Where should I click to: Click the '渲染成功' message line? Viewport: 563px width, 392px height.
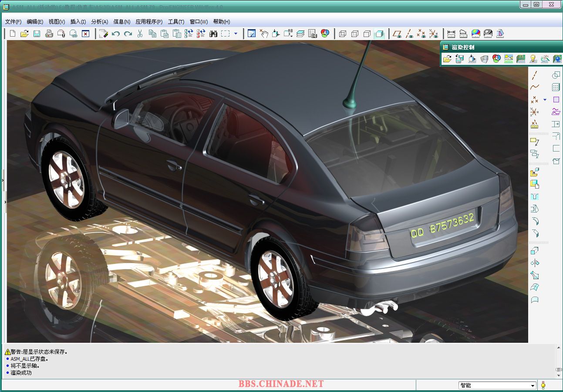point(21,373)
